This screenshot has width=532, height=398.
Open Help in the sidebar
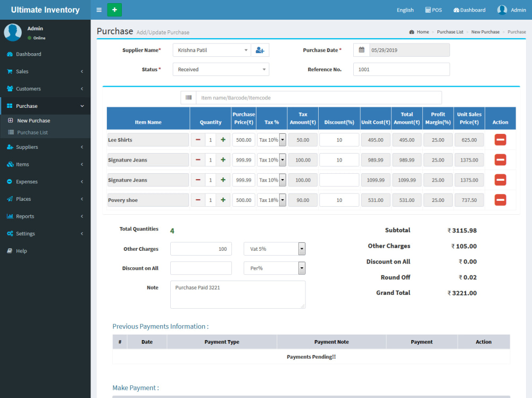45,250
